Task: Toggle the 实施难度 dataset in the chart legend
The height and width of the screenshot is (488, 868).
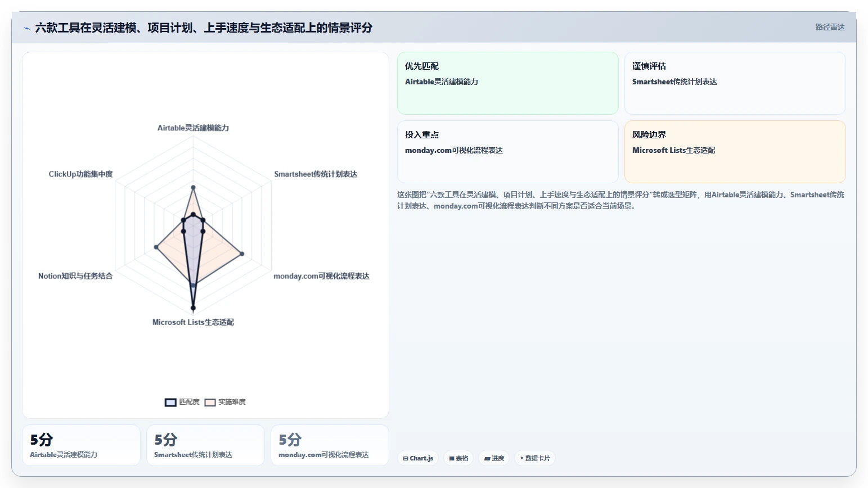Action: tap(225, 402)
